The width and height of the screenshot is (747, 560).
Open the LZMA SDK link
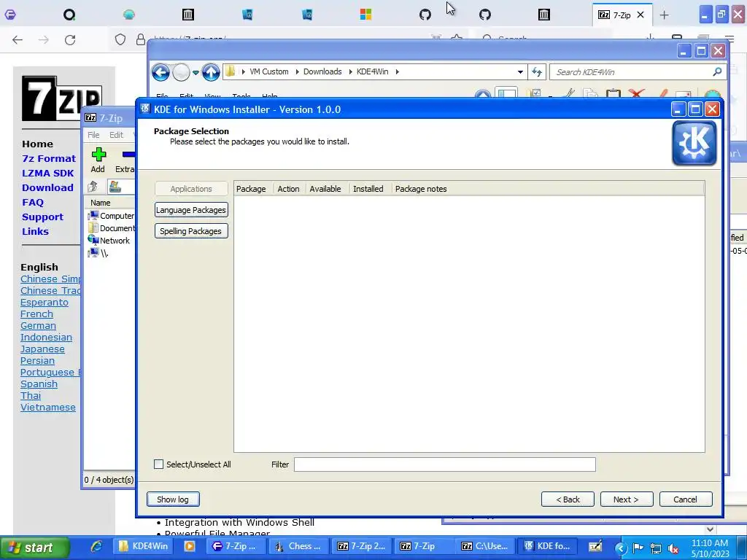(x=47, y=174)
